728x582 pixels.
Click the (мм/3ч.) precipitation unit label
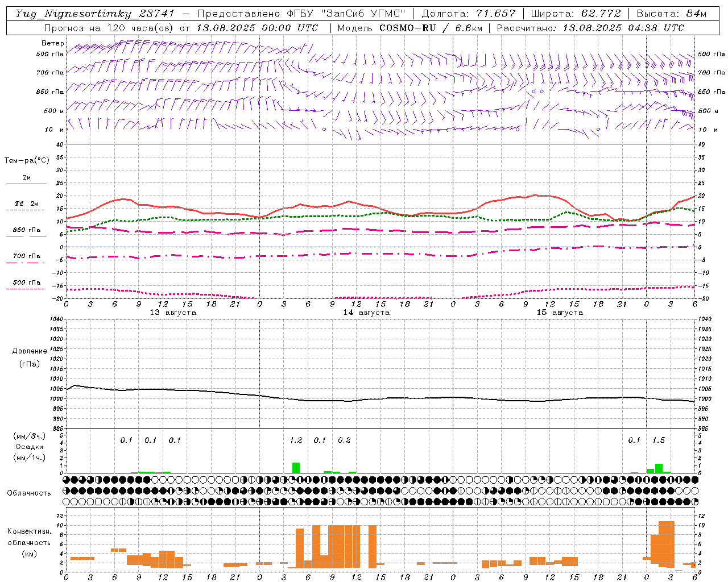[x=30, y=436]
